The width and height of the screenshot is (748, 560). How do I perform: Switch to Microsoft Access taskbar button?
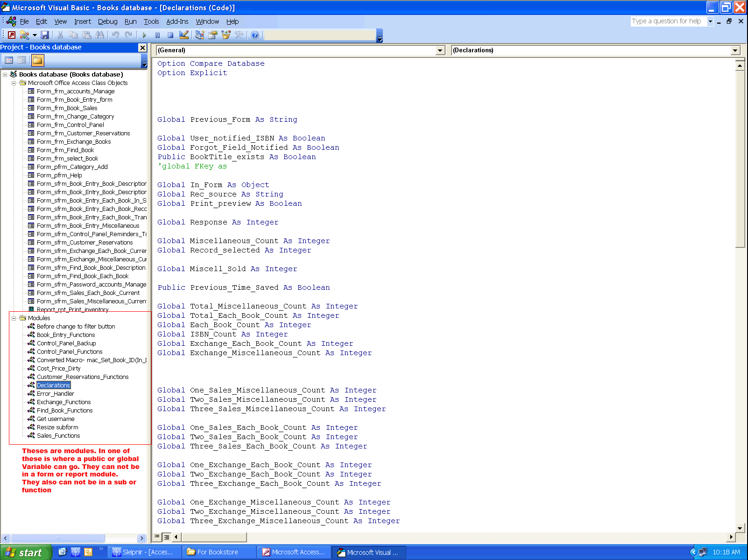pos(294,553)
